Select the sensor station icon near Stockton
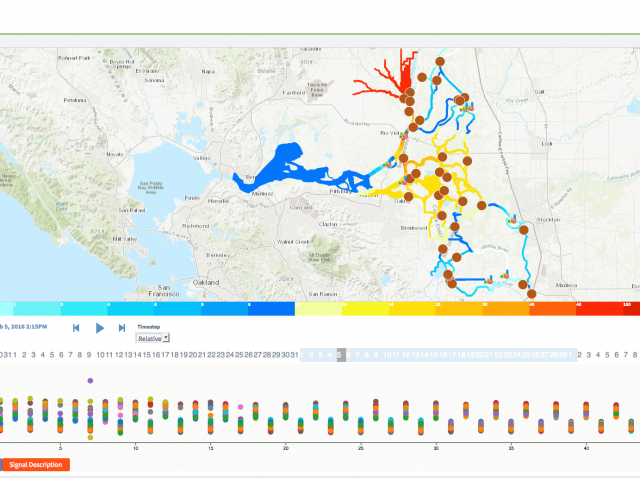Image resolution: width=640 pixels, height=480 pixels. pos(512,220)
